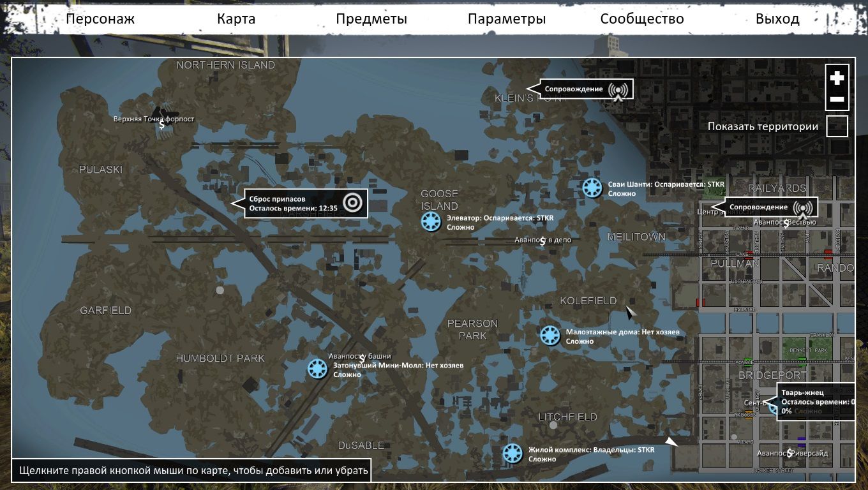This screenshot has width=868, height=490.
Task: Select the Верхняя Точка форпост dollar icon
Action: pyautogui.click(x=162, y=125)
